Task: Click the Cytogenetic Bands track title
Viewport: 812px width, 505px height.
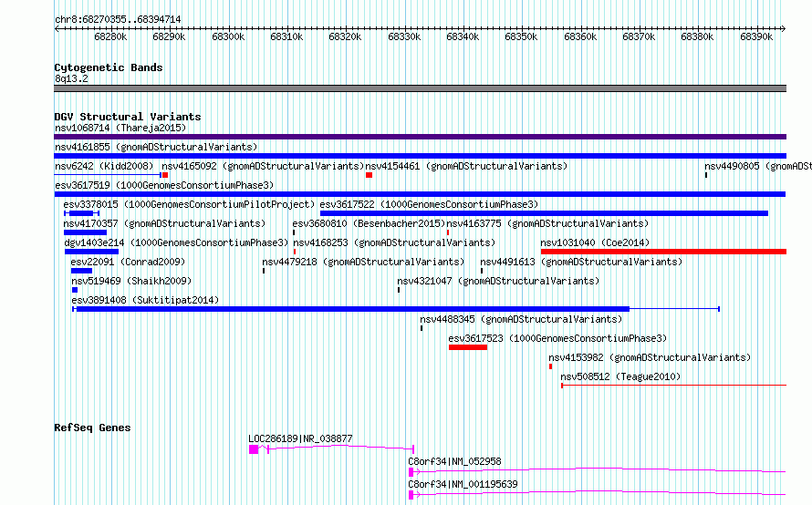Action: pos(109,67)
